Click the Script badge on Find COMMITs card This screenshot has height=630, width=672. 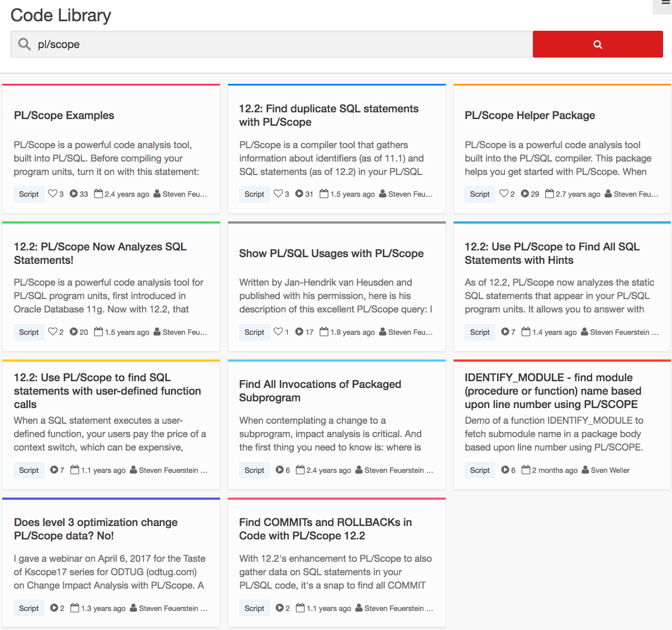254,608
